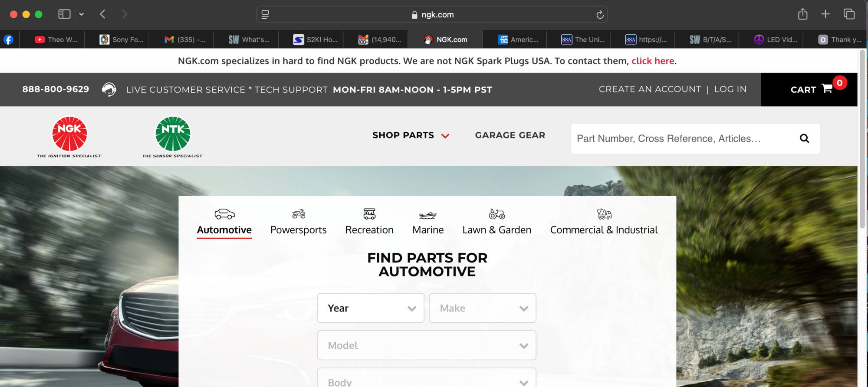The width and height of the screenshot is (868, 387).
Task: Expand the Make dropdown
Action: click(483, 308)
